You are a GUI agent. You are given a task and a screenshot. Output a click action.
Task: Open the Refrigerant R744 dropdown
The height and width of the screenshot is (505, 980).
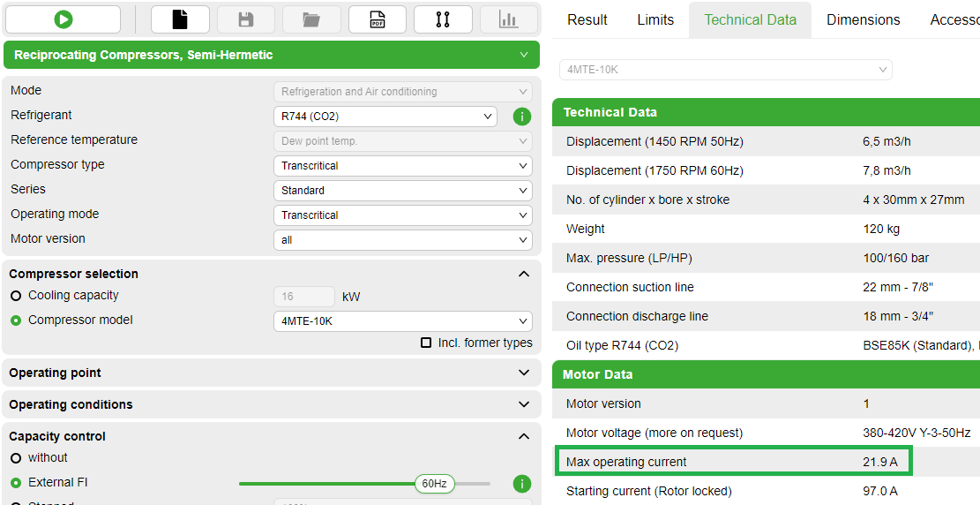pos(385,117)
